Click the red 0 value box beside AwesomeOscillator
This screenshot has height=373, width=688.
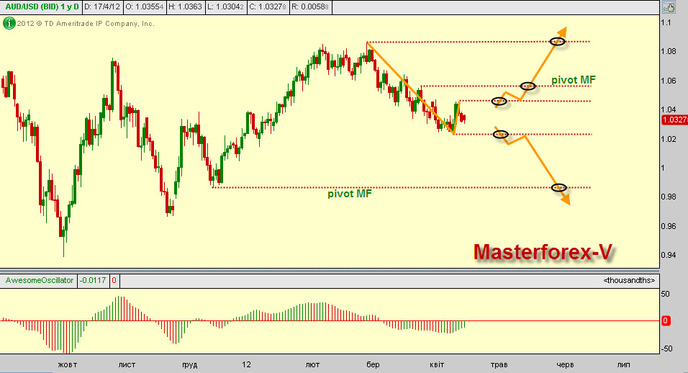[x=114, y=280]
